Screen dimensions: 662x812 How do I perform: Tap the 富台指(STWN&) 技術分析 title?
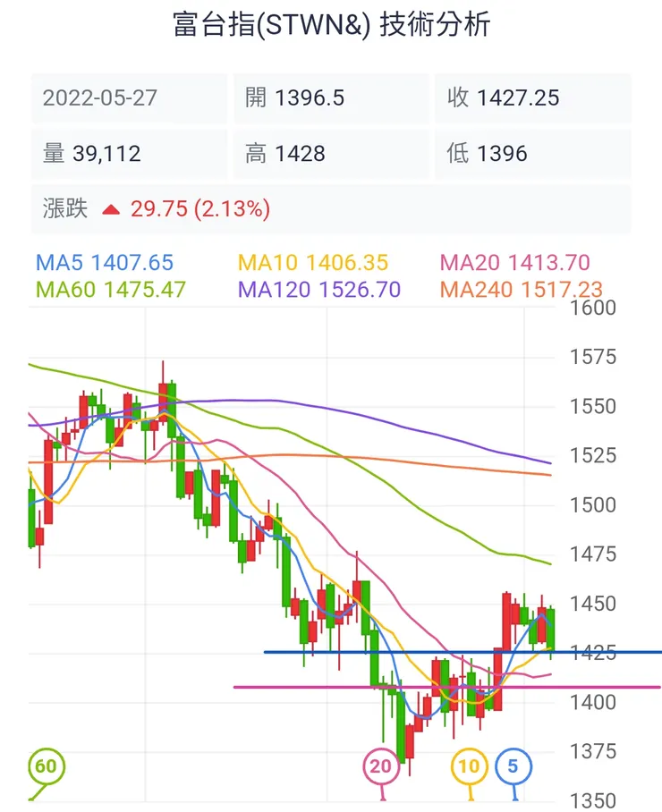[x=331, y=24]
